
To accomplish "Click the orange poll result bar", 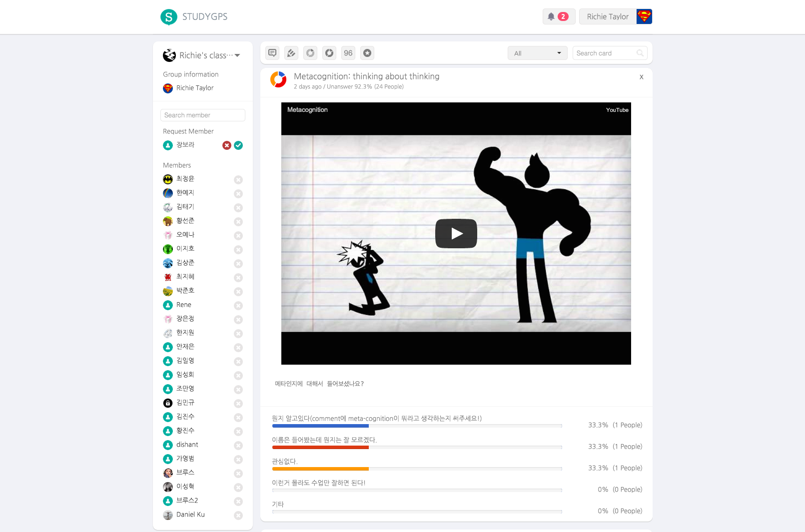I will click(320, 469).
